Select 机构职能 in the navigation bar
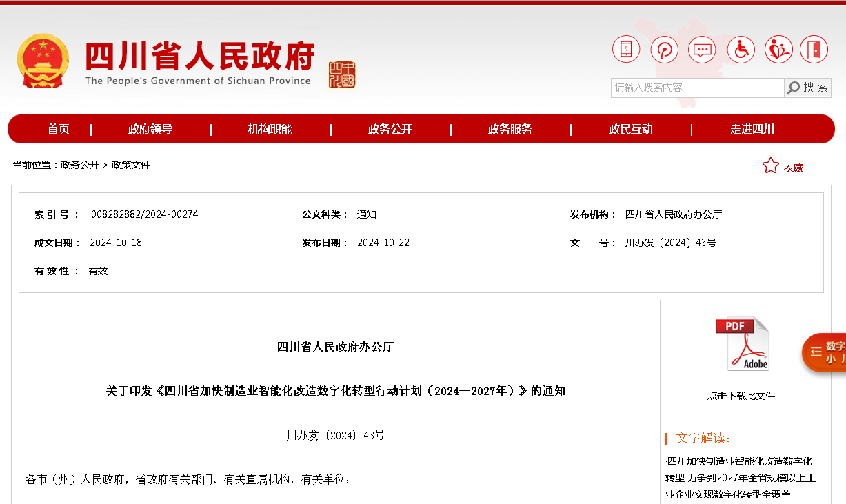Screen dimensions: 846x504 coord(270,129)
